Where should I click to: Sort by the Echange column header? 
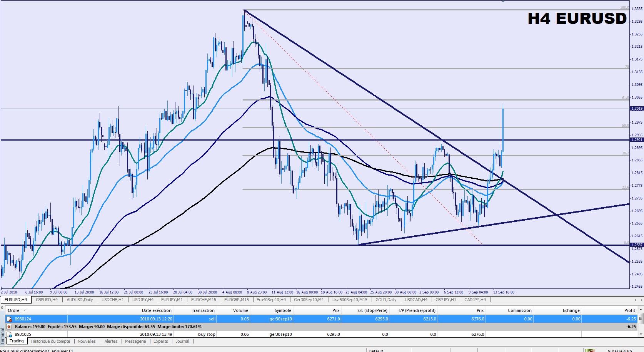(557, 310)
